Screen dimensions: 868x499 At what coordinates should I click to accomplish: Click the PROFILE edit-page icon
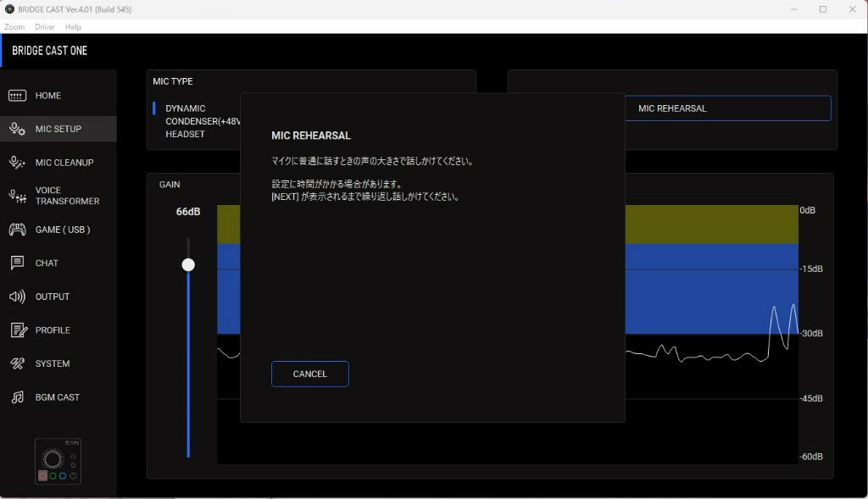tap(19, 330)
